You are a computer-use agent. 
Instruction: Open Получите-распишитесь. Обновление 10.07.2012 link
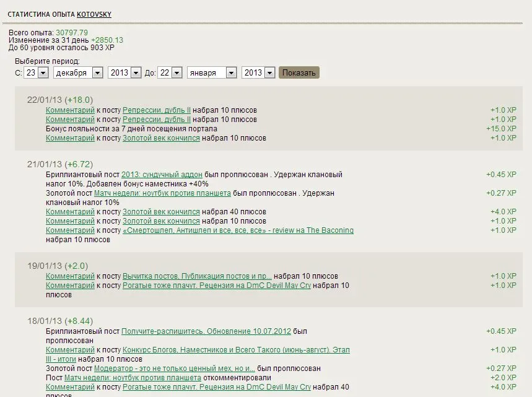point(206,331)
